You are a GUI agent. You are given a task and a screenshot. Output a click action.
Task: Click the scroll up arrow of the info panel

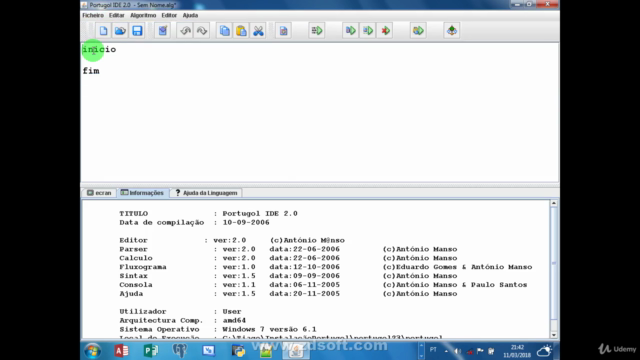click(x=554, y=203)
